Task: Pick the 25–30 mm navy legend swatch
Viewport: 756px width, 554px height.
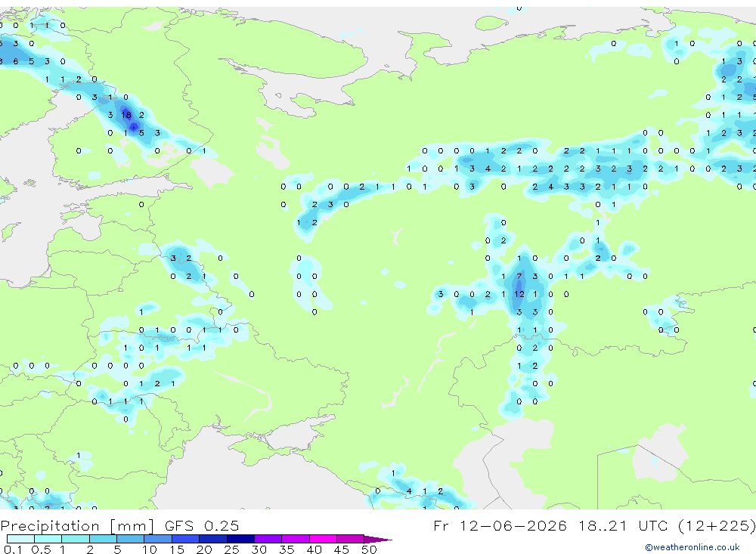Action: click(240, 539)
